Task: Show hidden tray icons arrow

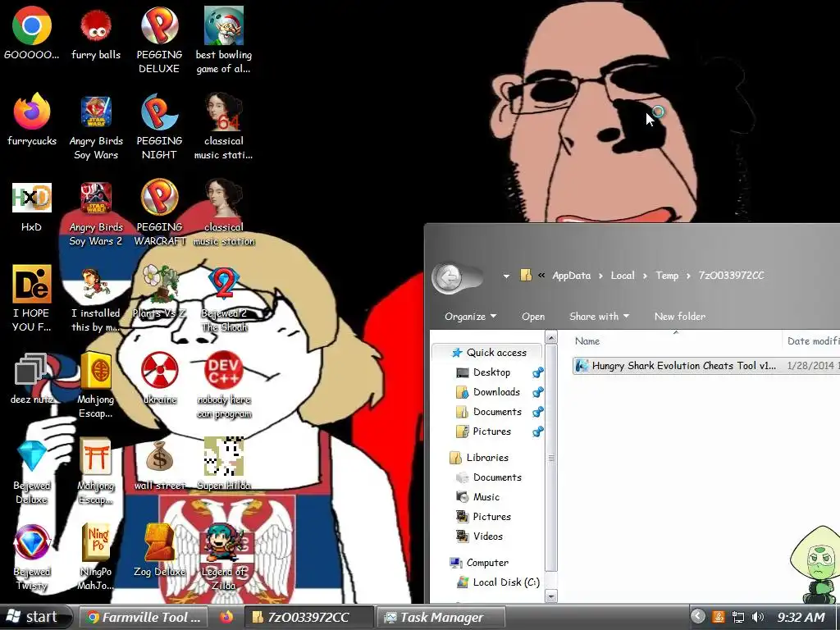Action: (x=697, y=617)
